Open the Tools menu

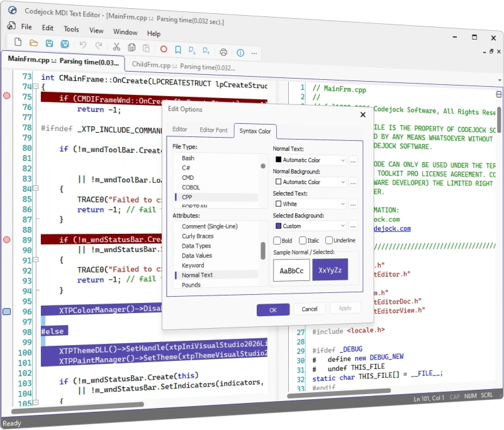71,29
